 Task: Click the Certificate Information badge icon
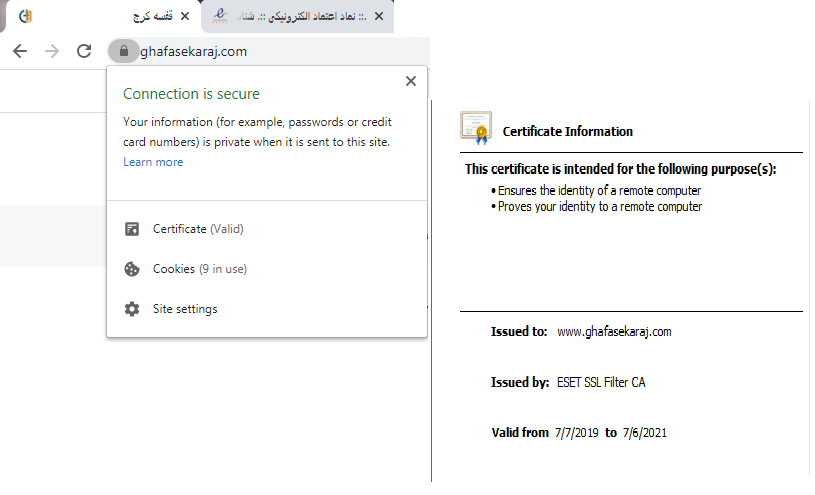coord(475,129)
